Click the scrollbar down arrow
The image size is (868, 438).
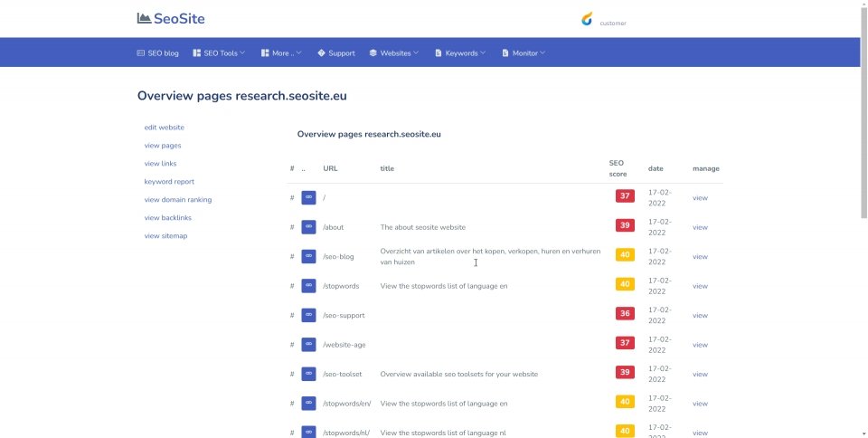click(x=863, y=434)
